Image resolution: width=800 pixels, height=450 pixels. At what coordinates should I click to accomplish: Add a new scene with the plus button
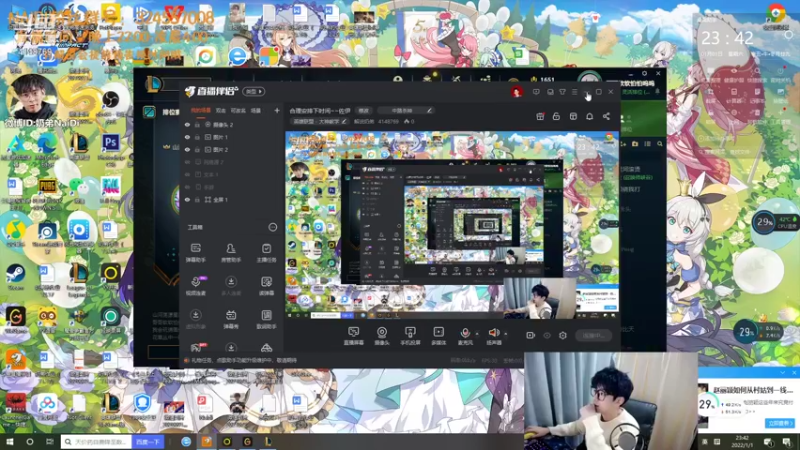277,110
